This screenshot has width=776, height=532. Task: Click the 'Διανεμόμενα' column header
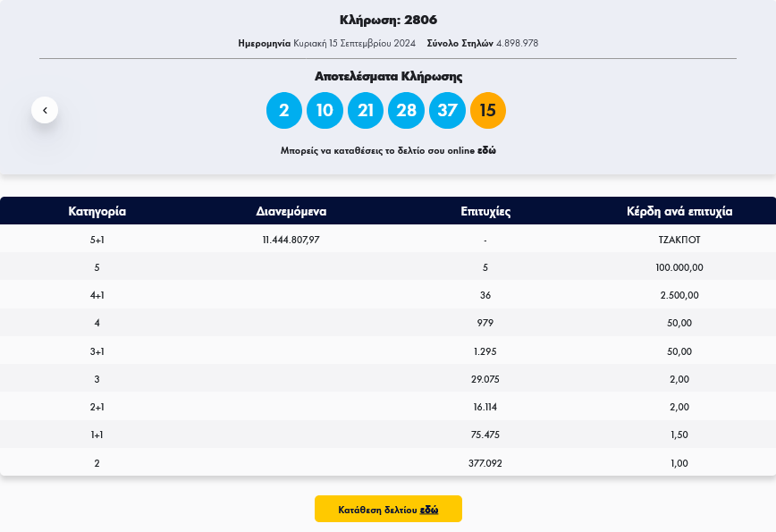coord(291,212)
